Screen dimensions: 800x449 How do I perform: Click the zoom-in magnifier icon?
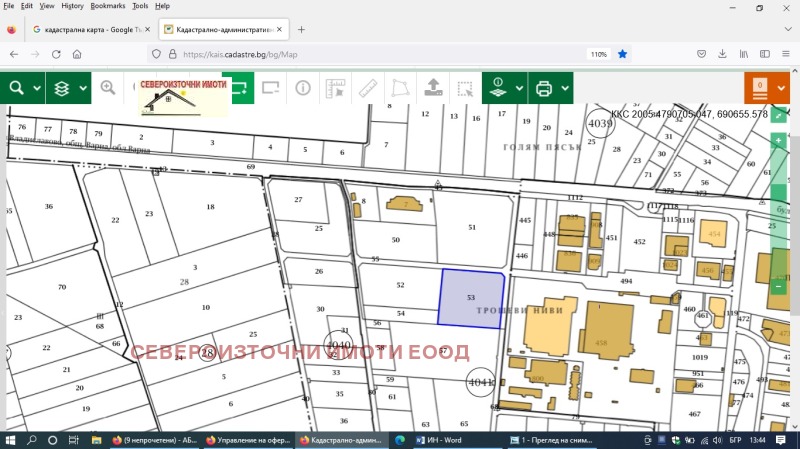tap(108, 88)
